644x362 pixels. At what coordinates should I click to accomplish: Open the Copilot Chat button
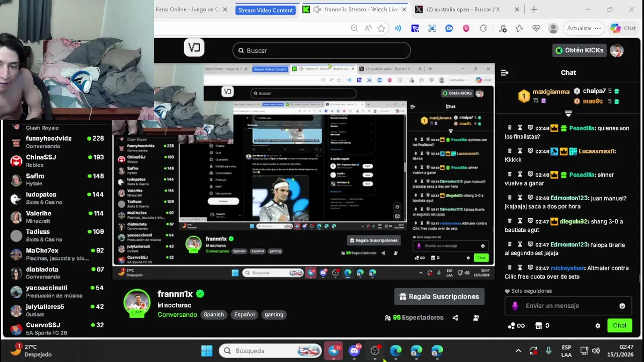623,28
